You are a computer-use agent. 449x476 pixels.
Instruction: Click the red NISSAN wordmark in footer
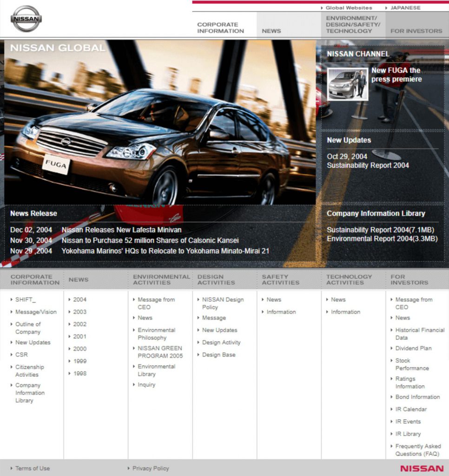point(422,469)
